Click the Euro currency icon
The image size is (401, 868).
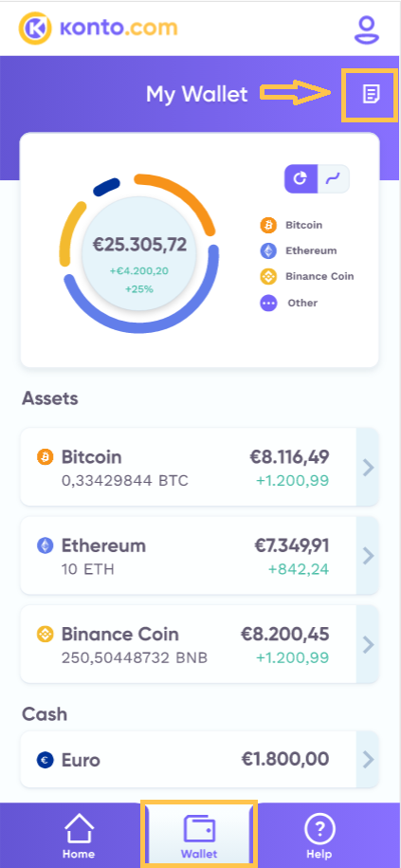(45, 760)
